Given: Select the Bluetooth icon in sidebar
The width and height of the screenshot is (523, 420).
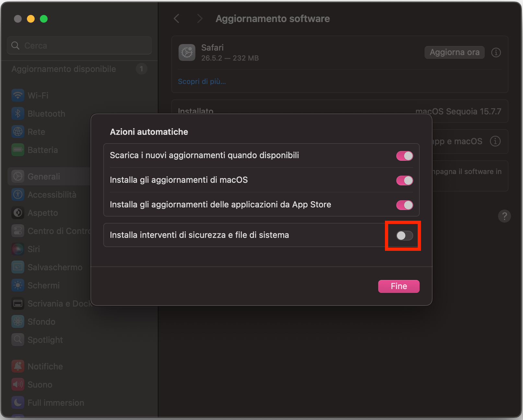Looking at the screenshot, I should (18, 113).
